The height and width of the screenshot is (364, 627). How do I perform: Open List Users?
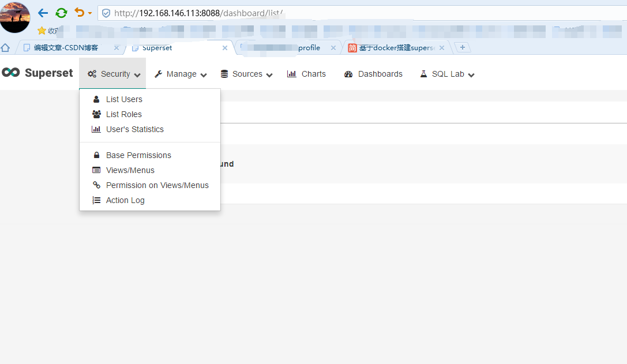pyautogui.click(x=124, y=99)
